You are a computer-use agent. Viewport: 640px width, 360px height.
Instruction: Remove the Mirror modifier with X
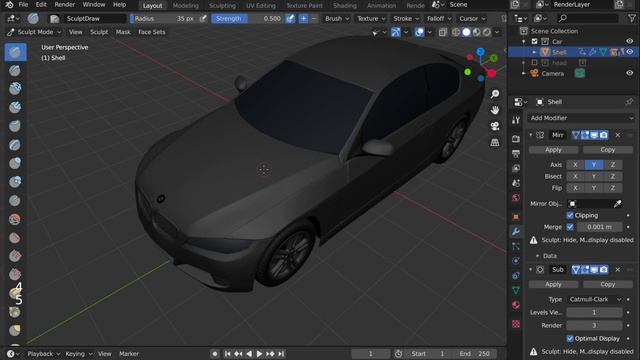tap(618, 135)
